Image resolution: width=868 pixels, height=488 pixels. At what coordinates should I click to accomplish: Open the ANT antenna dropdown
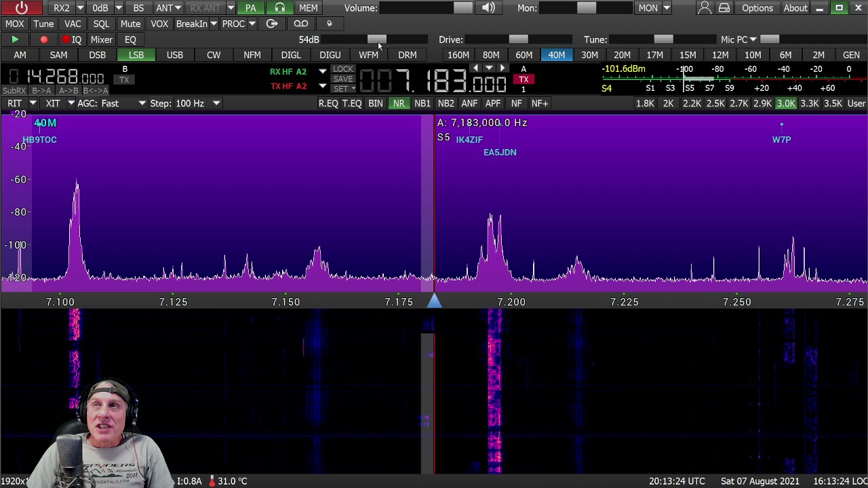177,8
